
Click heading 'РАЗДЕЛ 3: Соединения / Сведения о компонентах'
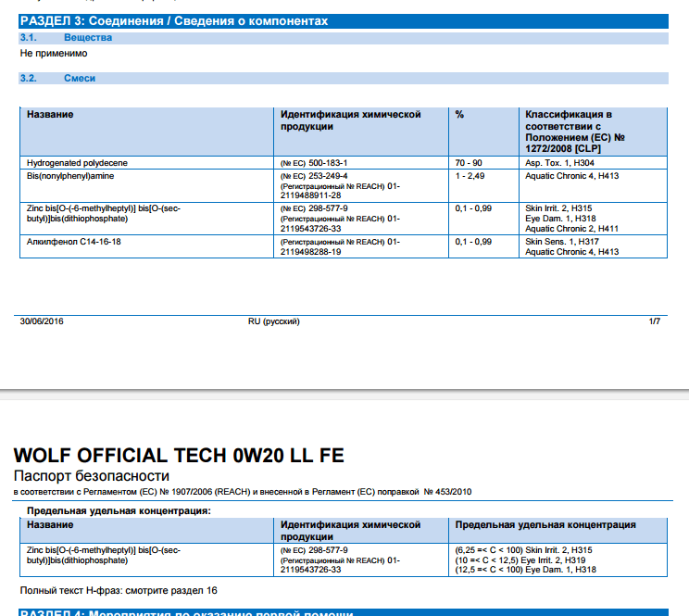click(x=174, y=21)
